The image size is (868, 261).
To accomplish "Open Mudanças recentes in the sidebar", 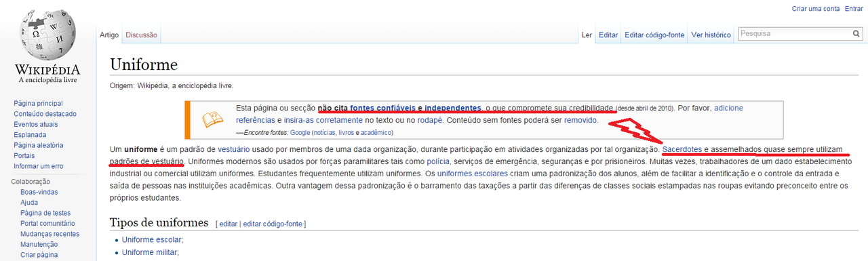I will click(x=50, y=234).
